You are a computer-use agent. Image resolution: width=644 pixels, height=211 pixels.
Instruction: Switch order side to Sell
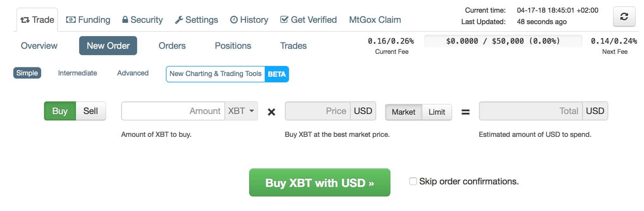[x=91, y=111]
